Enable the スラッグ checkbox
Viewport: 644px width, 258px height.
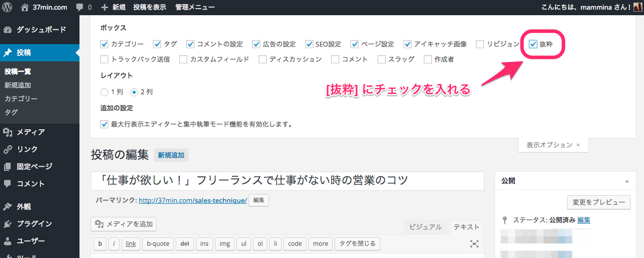(x=382, y=59)
